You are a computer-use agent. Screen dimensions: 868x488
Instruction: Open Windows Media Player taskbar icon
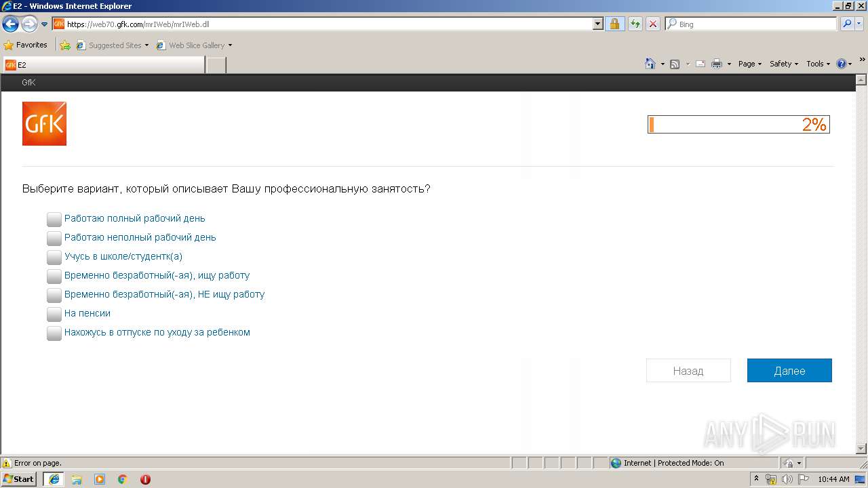[100, 479]
